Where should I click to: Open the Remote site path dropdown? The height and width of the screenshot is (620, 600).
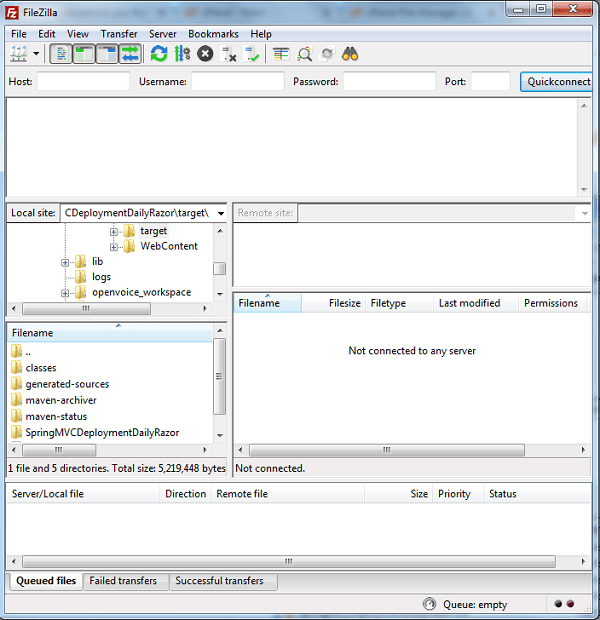[x=584, y=214]
